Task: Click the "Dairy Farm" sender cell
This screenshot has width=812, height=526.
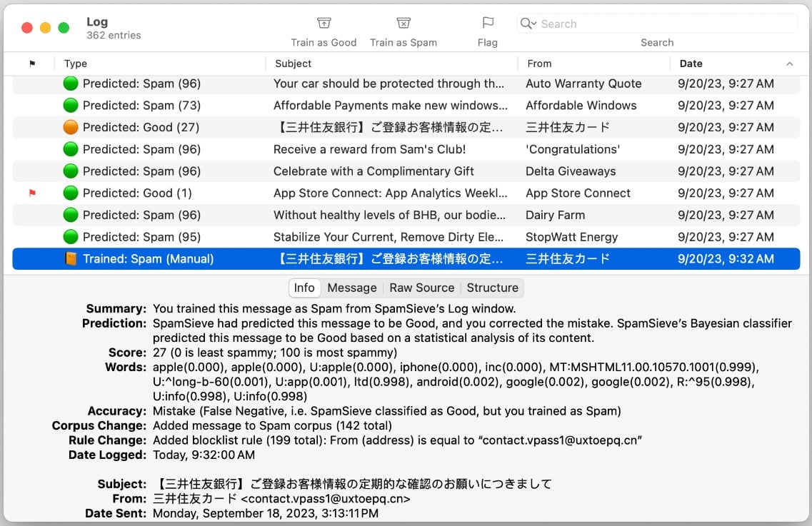Action: coord(555,215)
